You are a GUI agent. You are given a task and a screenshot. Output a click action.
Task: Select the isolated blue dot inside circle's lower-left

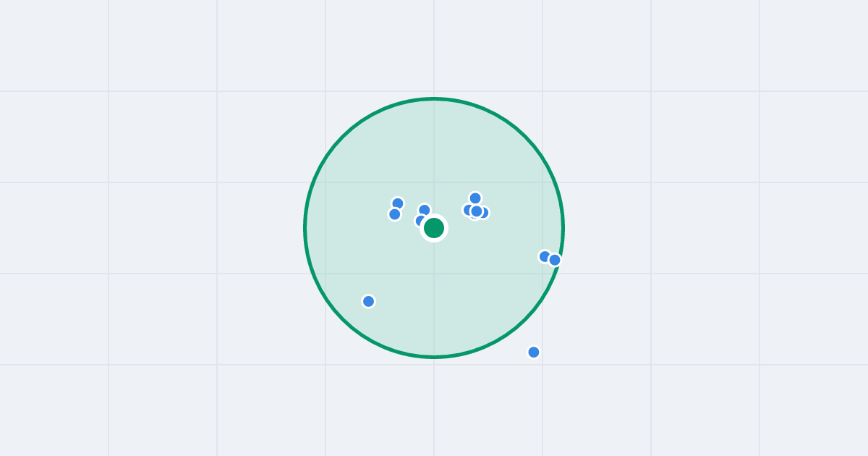tap(369, 301)
